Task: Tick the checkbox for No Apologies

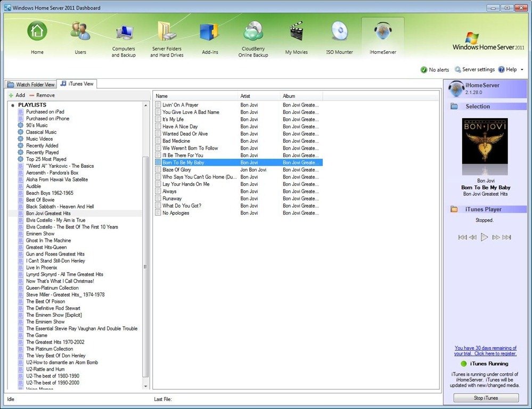Action: (158, 212)
